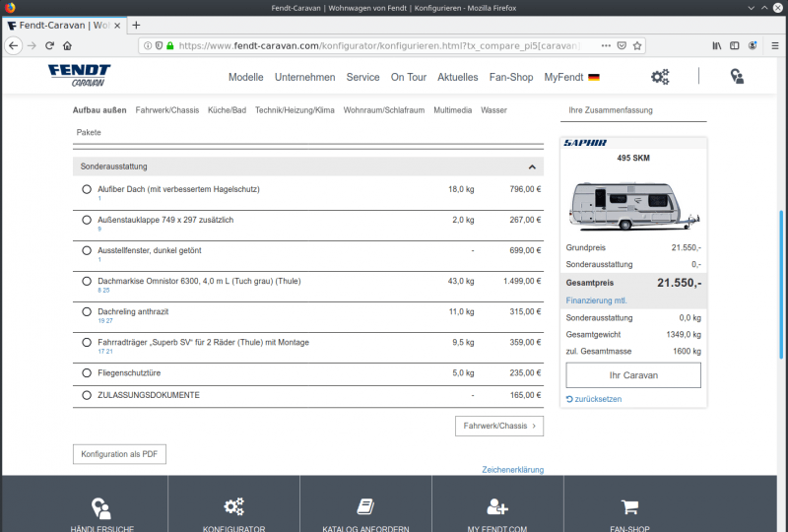The height and width of the screenshot is (532, 788).
Task: Open the Fan-Shop menu item
Action: tap(511, 78)
